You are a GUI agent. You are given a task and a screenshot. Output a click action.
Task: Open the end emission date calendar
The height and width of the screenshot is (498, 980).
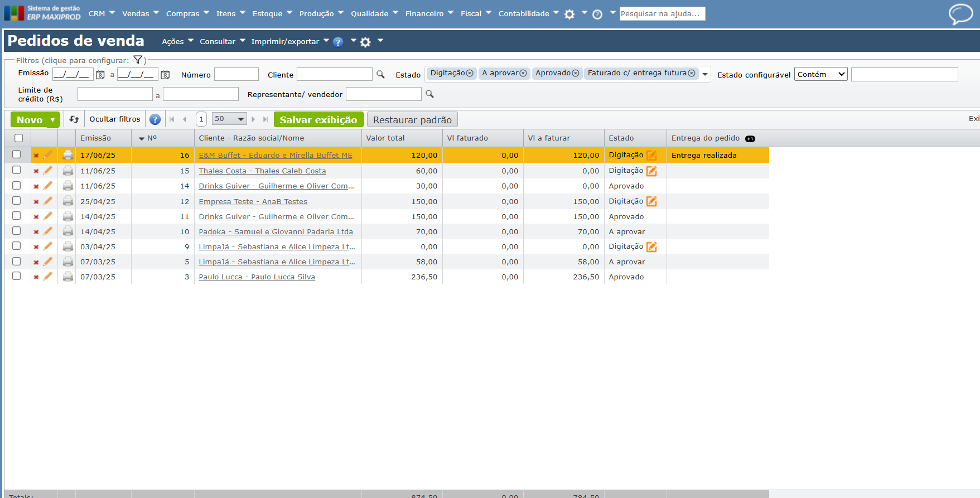[x=165, y=75]
